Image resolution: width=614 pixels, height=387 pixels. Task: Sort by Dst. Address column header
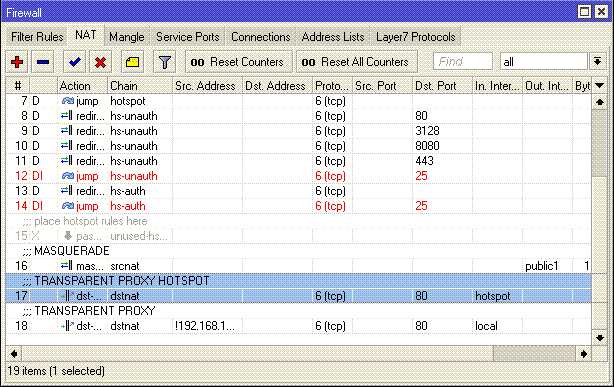tap(277, 86)
